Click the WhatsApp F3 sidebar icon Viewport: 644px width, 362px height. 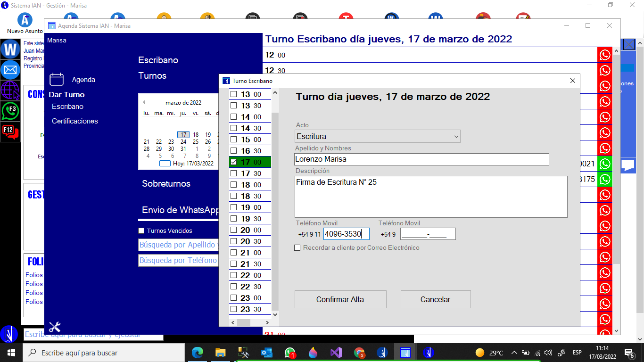(10, 111)
